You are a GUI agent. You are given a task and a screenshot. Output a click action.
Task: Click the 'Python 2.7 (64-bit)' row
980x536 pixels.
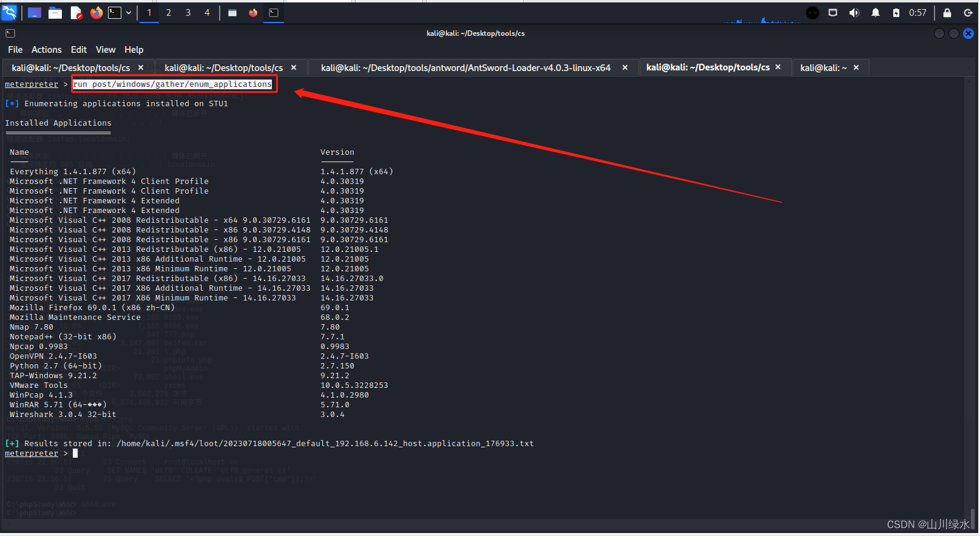[182, 366]
